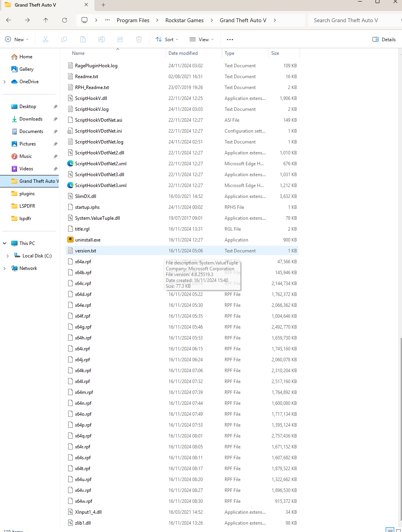Select the x64w.rpf file
Image resolution: width=402 pixels, height=532 pixels.
tap(182, 501)
